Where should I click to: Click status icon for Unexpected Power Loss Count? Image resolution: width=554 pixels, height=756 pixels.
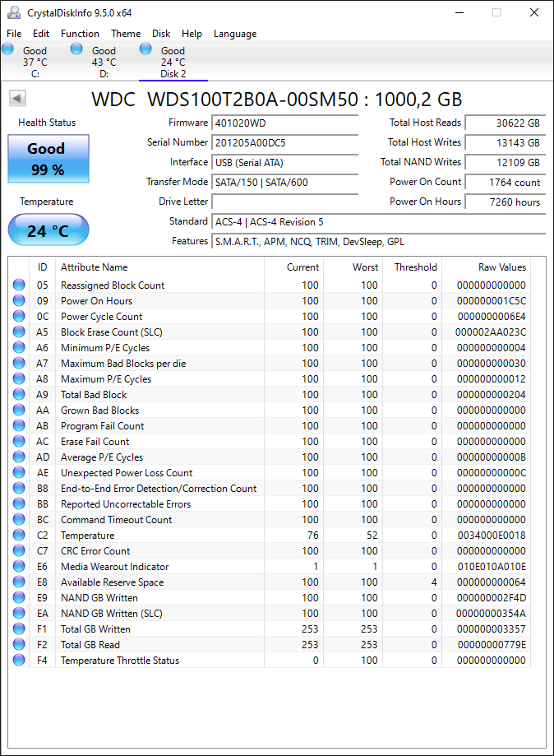(x=19, y=472)
